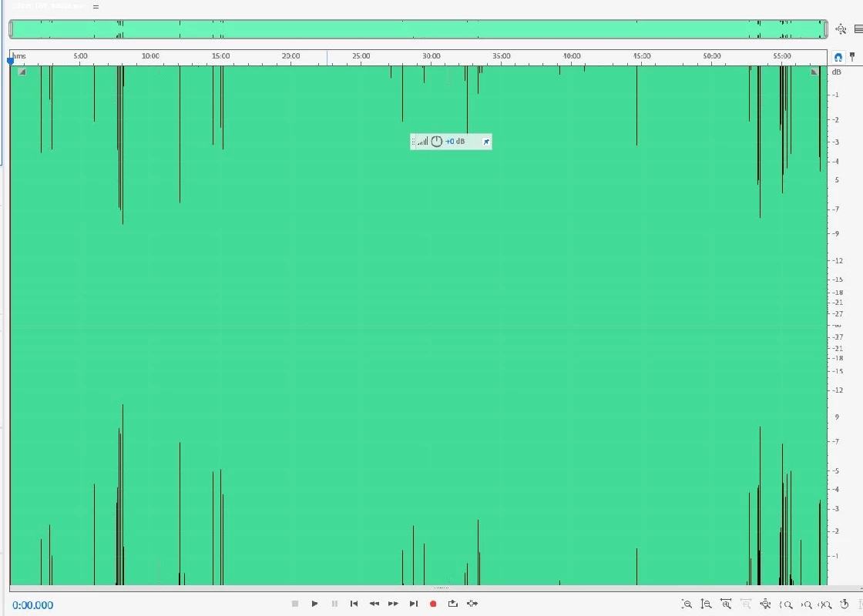Screen dimensions: 863x616
Task: Start playback with the Play button
Action: [314, 604]
